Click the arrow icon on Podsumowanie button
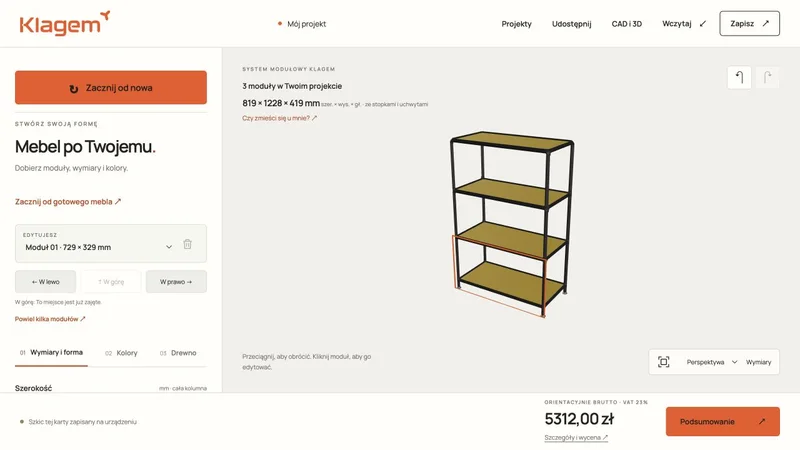The height and width of the screenshot is (450, 800). coord(762,421)
